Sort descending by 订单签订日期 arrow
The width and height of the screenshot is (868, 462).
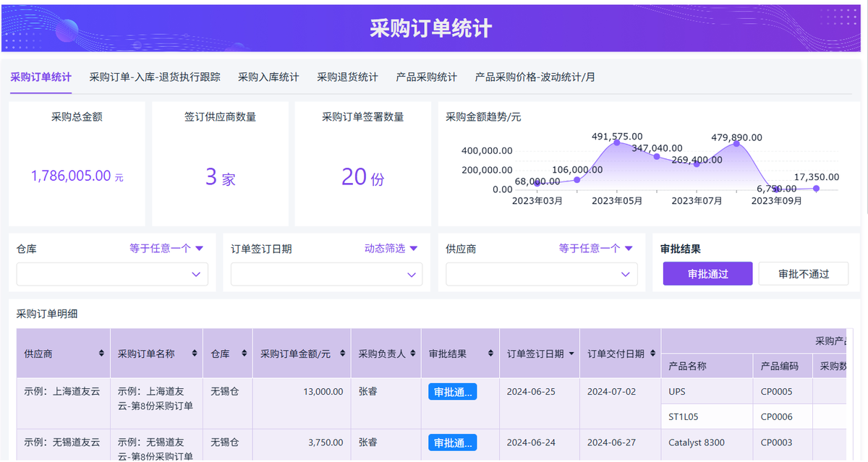tap(571, 354)
